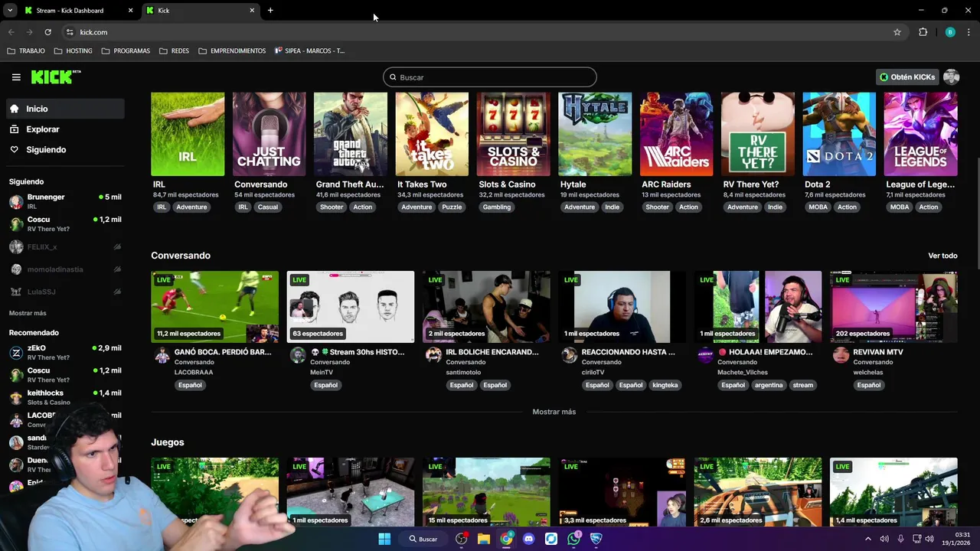Click the Obtén KICKs button
This screenshot has height=551, width=980.
point(907,77)
